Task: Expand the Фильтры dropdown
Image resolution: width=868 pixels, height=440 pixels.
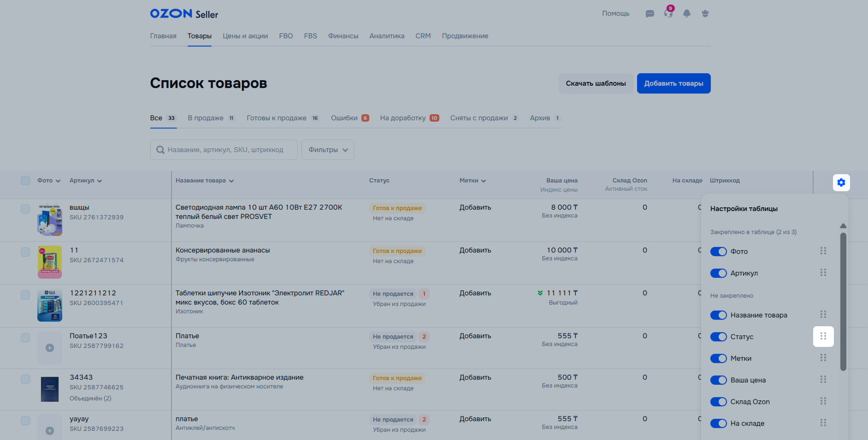Action: coord(328,150)
